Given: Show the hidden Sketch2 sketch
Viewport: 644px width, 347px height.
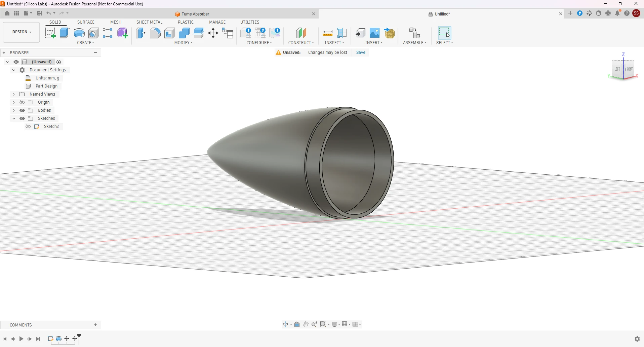Looking at the screenshot, I should pyautogui.click(x=28, y=127).
